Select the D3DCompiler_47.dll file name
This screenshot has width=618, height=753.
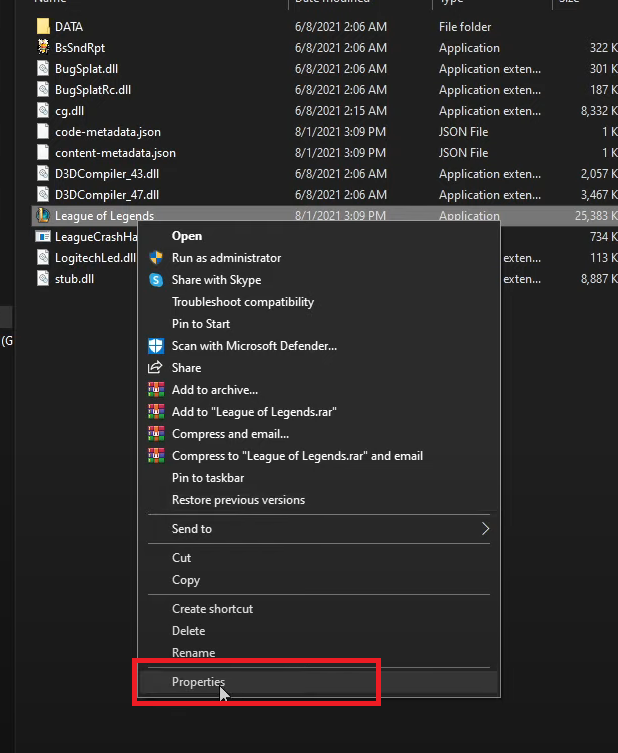point(107,195)
